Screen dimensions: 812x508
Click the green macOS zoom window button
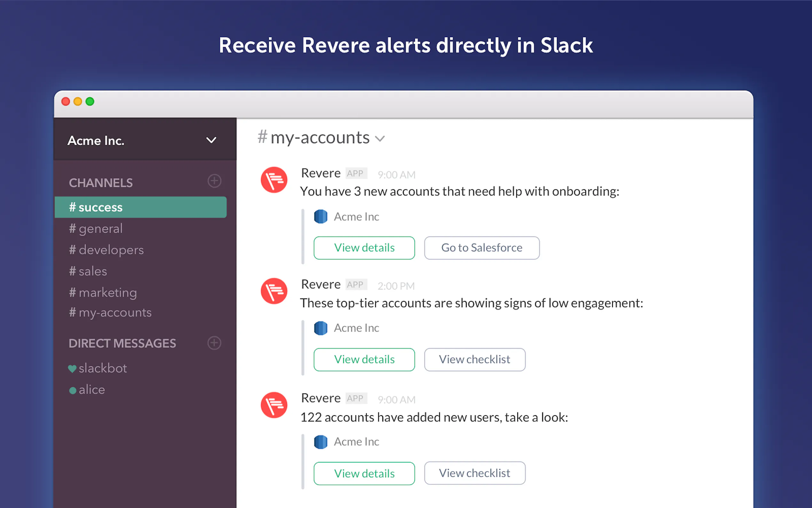pyautogui.click(x=90, y=101)
